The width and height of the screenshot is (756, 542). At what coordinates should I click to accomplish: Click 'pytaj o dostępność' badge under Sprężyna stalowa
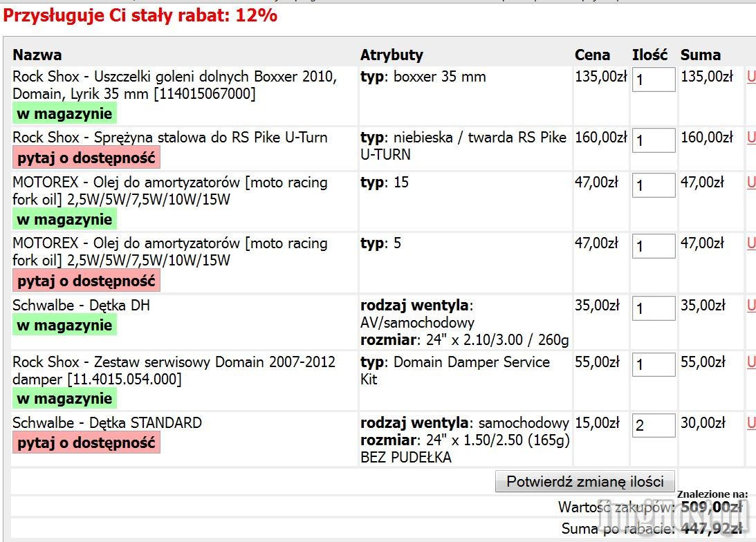point(86,158)
